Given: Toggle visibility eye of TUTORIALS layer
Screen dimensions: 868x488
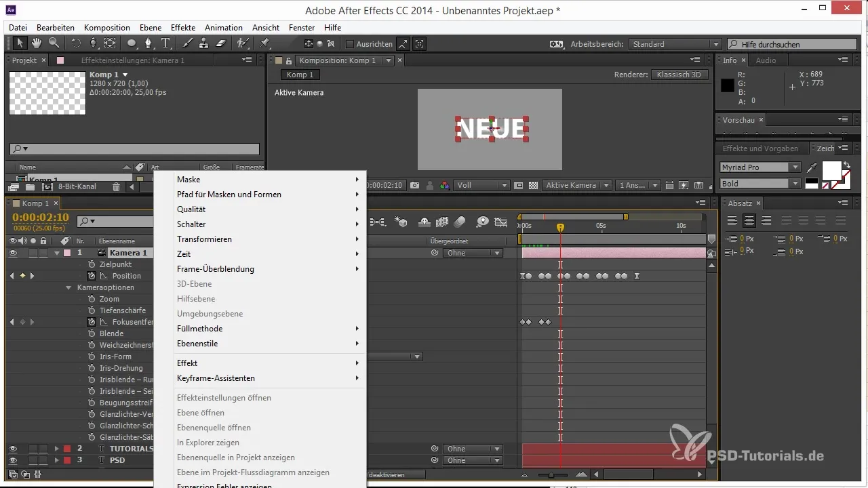Looking at the screenshot, I should click(12, 449).
